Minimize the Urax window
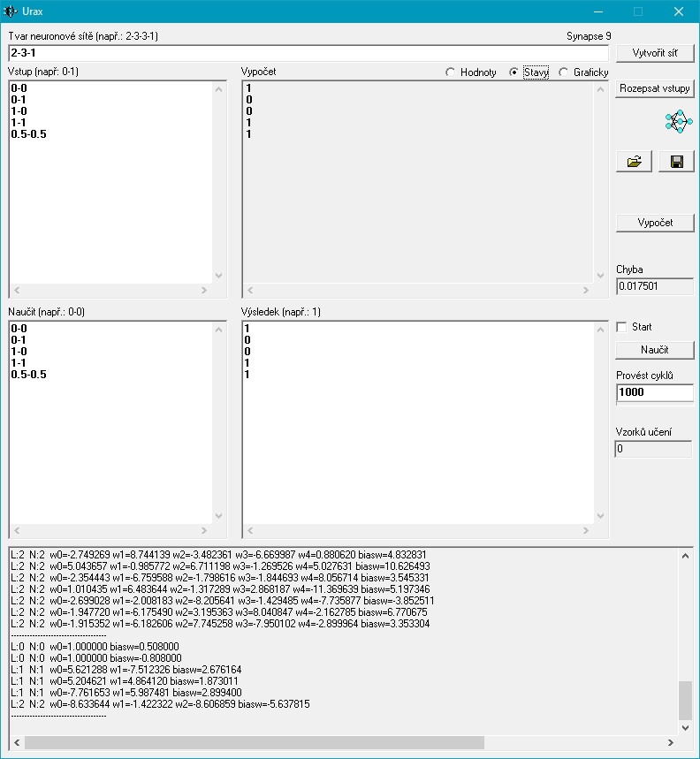 (x=598, y=11)
